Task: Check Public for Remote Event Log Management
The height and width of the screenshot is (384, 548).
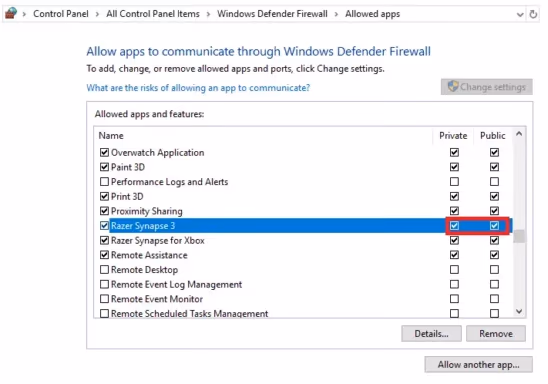Action: 494,284
